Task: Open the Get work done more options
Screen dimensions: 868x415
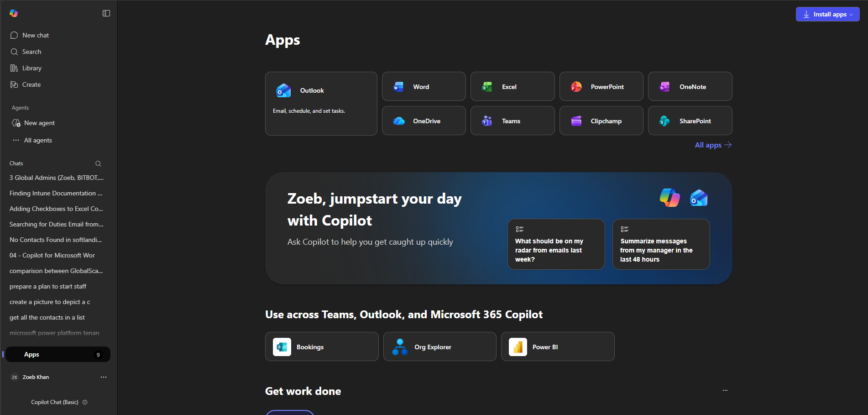Action: [x=725, y=390]
